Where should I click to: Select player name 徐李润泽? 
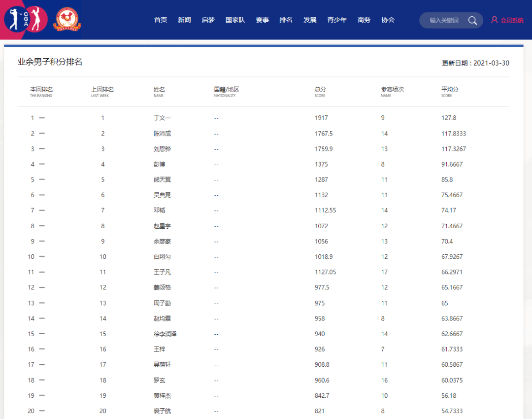tap(165, 334)
